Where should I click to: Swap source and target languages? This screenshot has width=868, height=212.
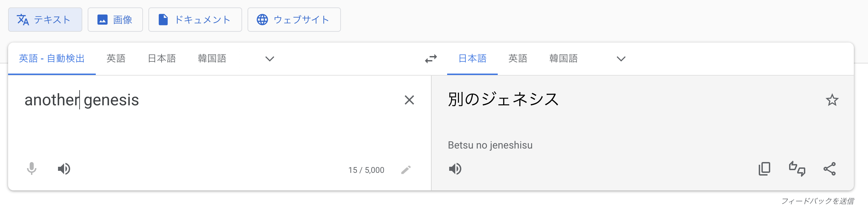pyautogui.click(x=431, y=59)
